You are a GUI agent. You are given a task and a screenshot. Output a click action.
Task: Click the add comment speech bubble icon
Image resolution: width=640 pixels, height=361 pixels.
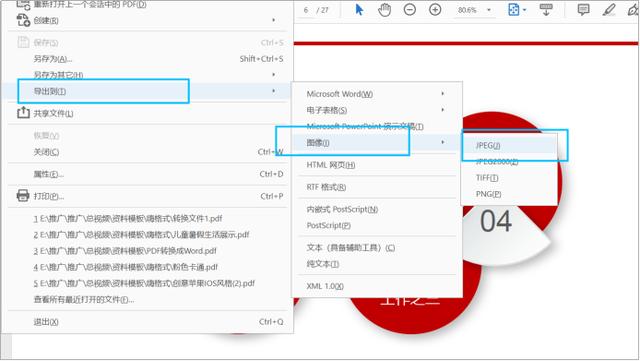pyautogui.click(x=583, y=9)
